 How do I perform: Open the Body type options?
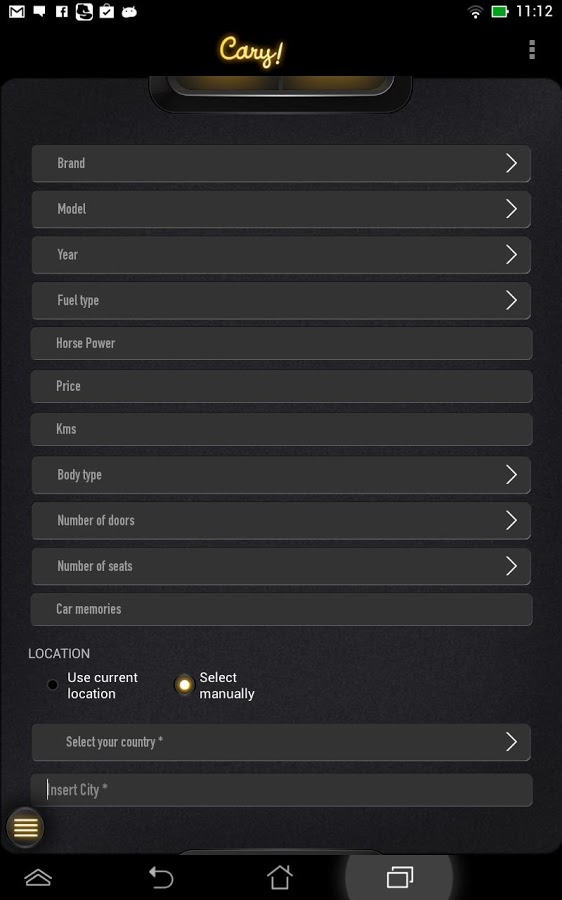[x=281, y=475]
